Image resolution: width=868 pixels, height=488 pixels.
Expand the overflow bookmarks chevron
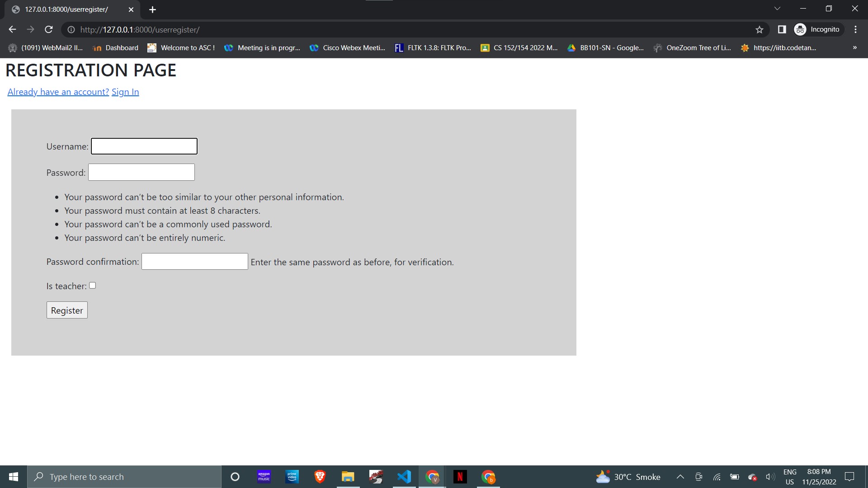click(x=854, y=47)
